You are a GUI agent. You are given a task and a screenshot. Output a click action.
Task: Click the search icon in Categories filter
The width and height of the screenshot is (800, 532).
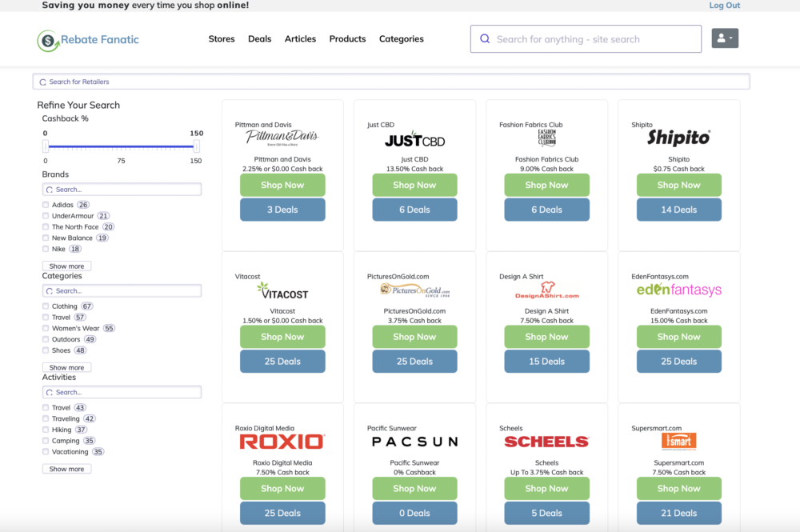[50, 291]
